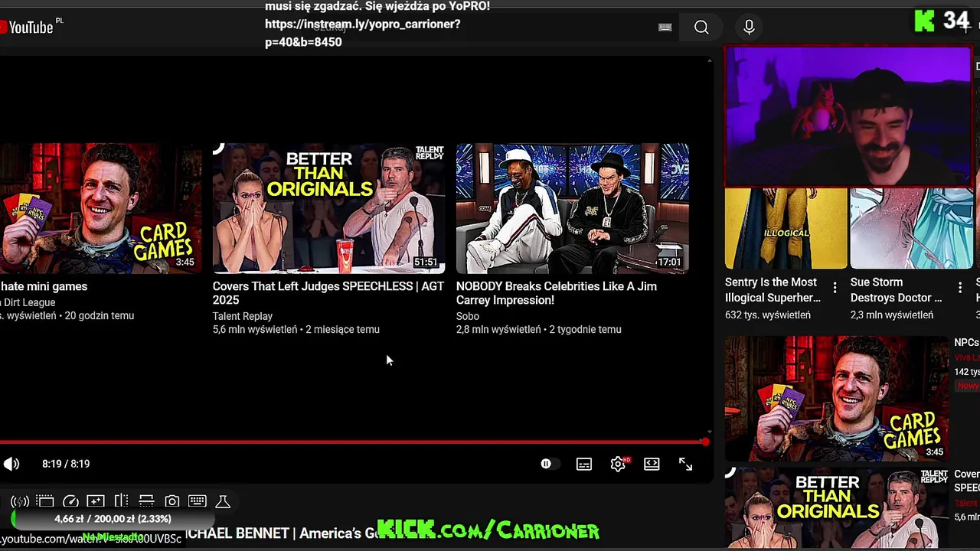Click the lightning broadcast extension icon
This screenshot has width=980, height=551.
pyautogui.click(x=20, y=501)
